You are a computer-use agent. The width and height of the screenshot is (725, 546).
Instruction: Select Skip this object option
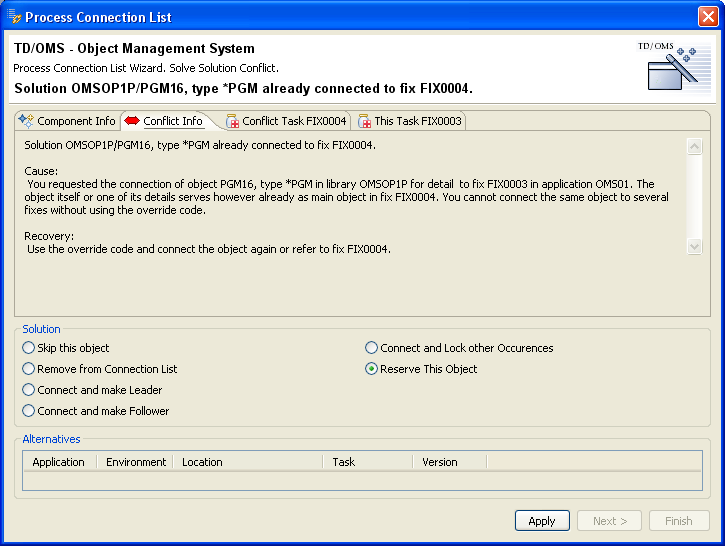click(29, 348)
